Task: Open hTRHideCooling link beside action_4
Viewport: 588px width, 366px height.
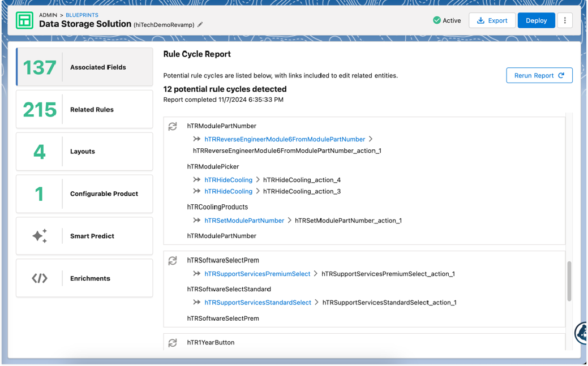Action: (x=229, y=180)
